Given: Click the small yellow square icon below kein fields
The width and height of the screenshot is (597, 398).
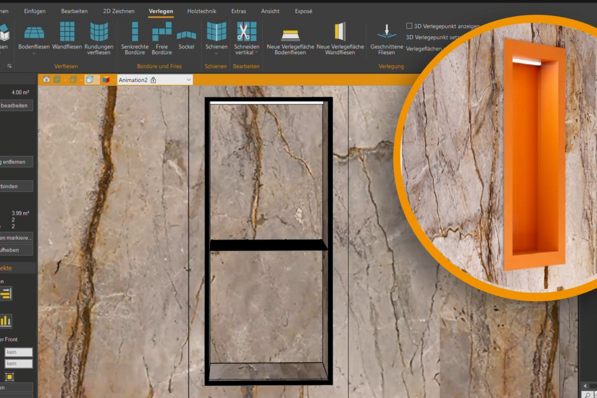Looking at the screenshot, I should [x=10, y=377].
